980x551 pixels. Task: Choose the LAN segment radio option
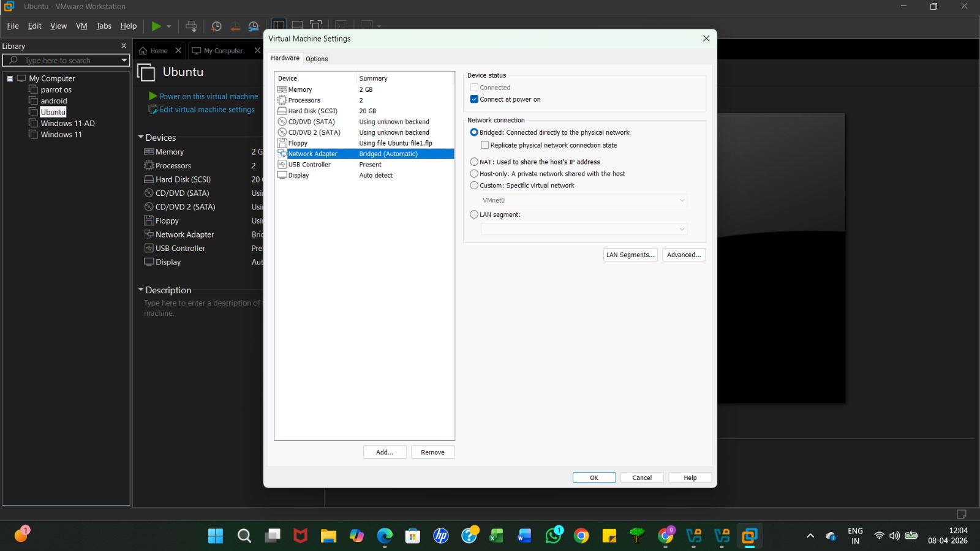[474, 214]
